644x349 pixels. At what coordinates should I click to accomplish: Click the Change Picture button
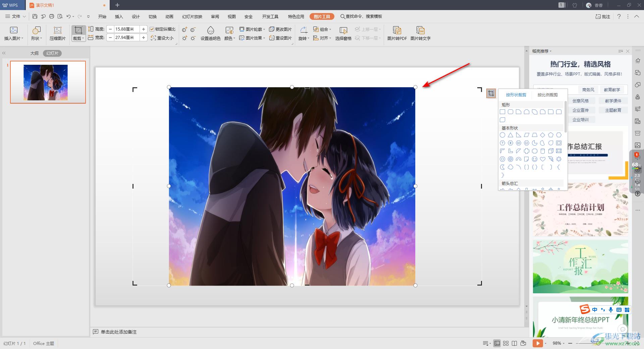pos(280,29)
